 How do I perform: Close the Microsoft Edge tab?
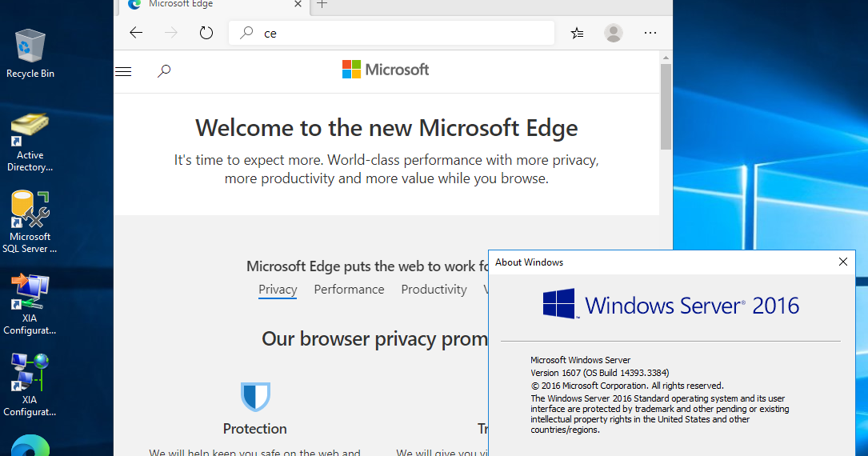298,5
